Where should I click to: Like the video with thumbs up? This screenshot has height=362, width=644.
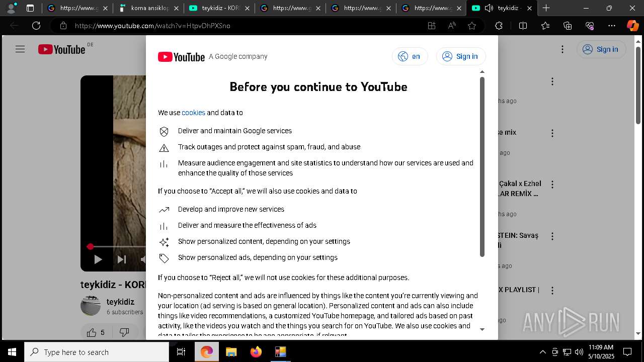(96, 332)
